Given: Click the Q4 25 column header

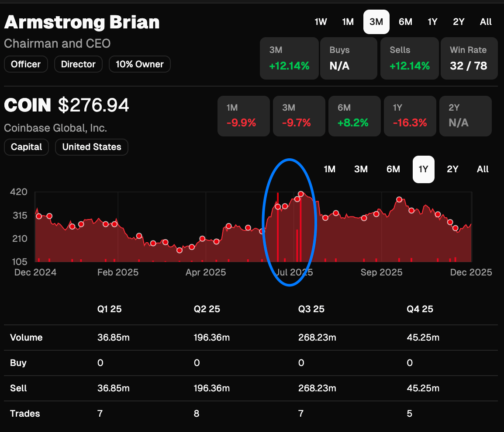Looking at the screenshot, I should pos(420,309).
